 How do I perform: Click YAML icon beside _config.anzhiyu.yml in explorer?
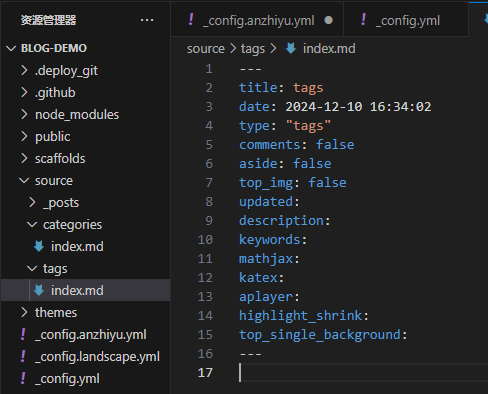click(23, 334)
